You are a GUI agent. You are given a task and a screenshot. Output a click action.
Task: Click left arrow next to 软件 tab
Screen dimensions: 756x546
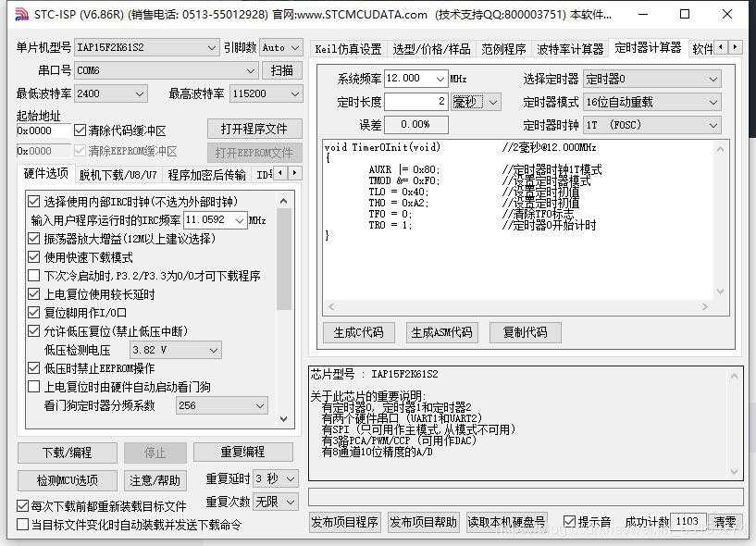click(x=721, y=47)
